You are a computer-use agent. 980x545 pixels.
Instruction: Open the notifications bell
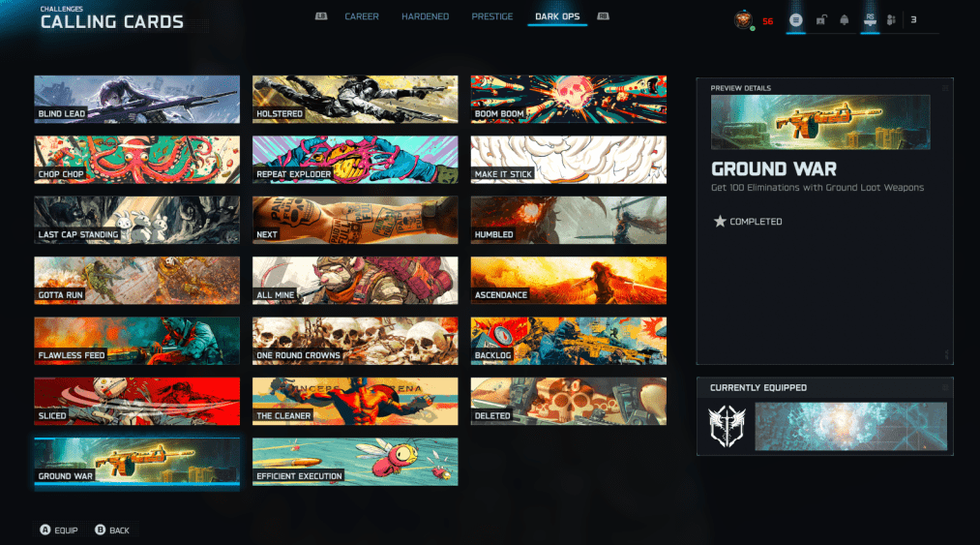click(845, 20)
